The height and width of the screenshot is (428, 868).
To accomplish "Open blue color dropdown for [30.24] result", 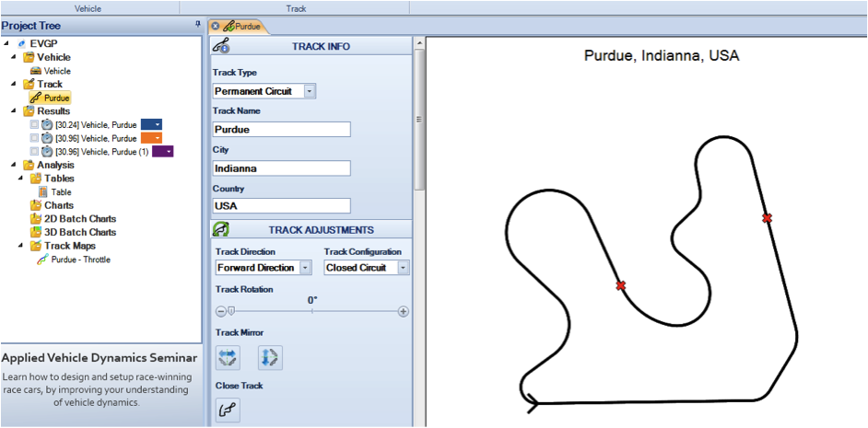I will coord(158,124).
